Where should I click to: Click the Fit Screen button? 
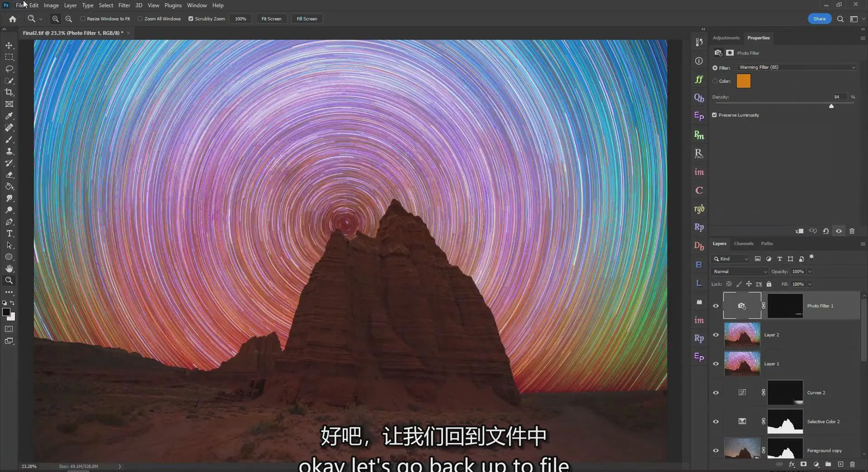coord(271,19)
